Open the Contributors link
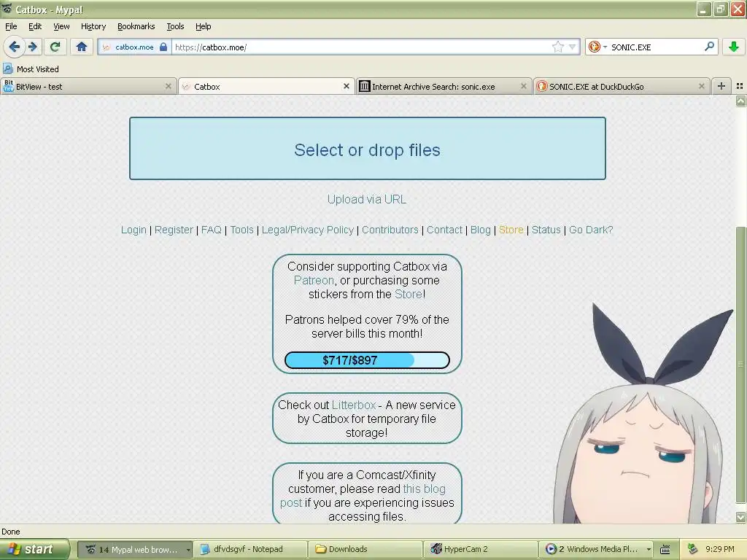Image resolution: width=747 pixels, height=560 pixels. (390, 230)
